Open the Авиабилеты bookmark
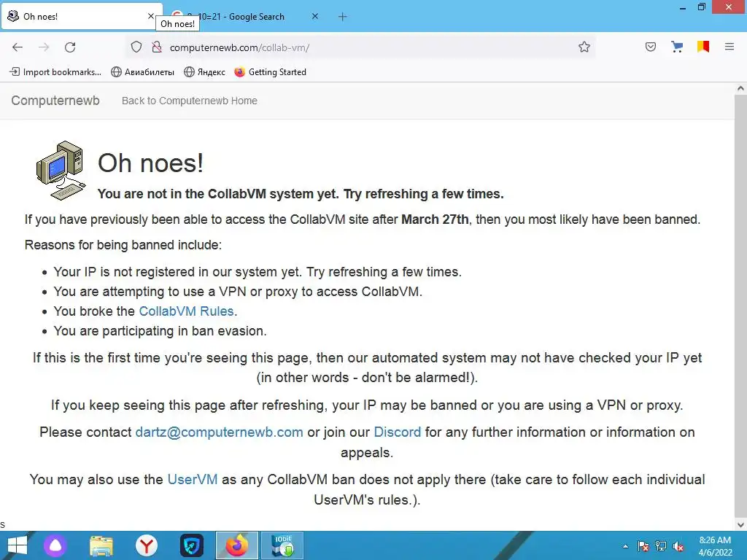747x560 pixels. point(142,72)
